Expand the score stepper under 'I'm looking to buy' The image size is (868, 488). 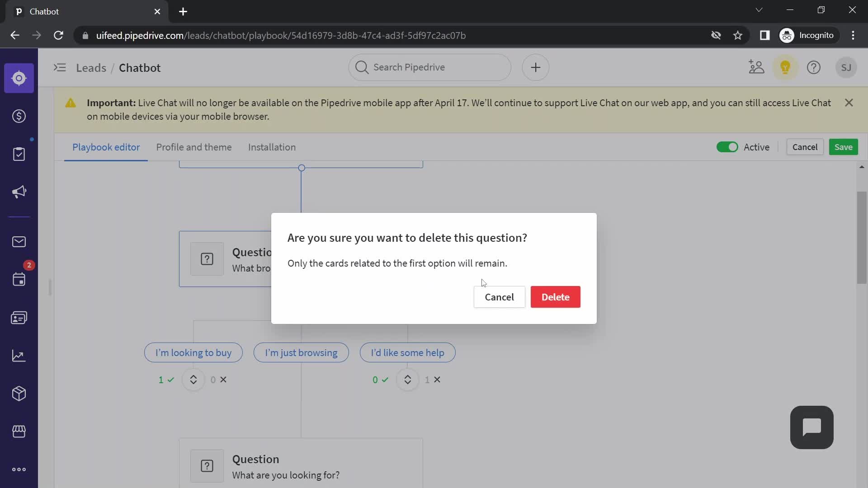[x=193, y=380]
